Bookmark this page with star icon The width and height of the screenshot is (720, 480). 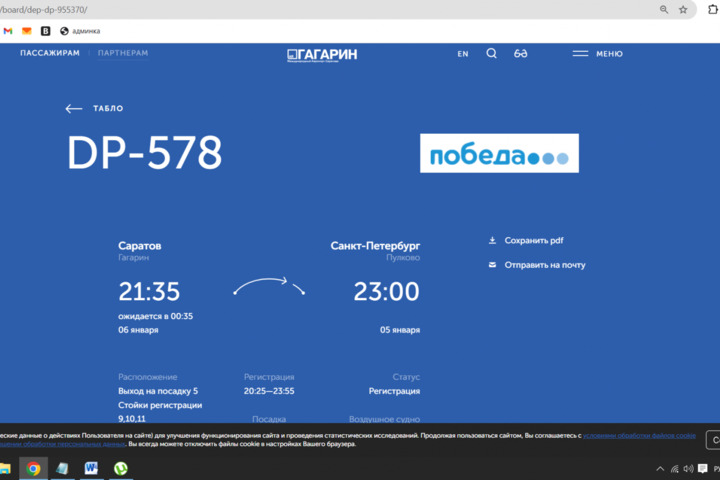[684, 9]
